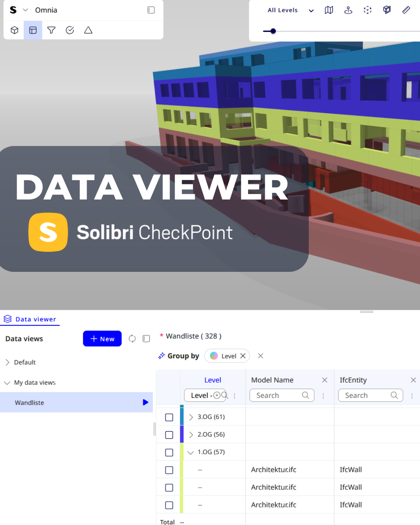The height and width of the screenshot is (525, 420).
Task: Adjust the level slider handle
Action: coord(273,31)
